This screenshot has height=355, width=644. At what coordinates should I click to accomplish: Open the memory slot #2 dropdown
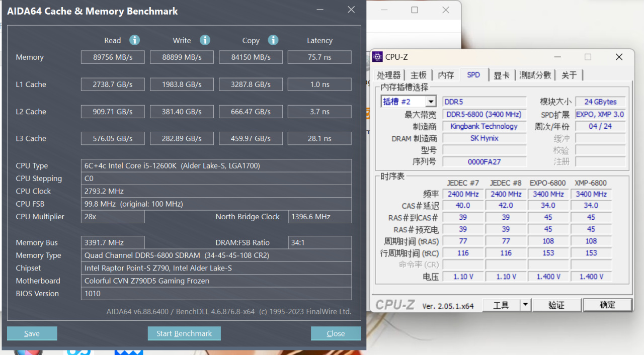pos(431,102)
